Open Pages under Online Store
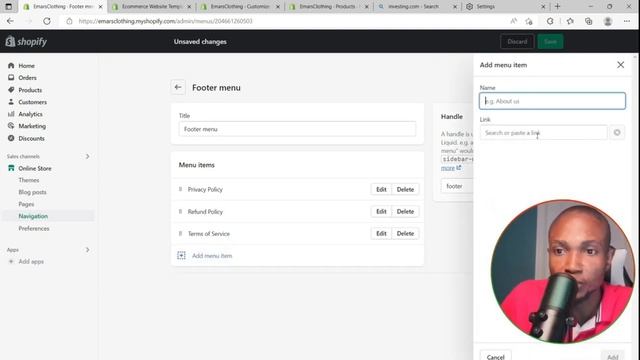Viewport: 640px width, 360px height. pos(26,204)
